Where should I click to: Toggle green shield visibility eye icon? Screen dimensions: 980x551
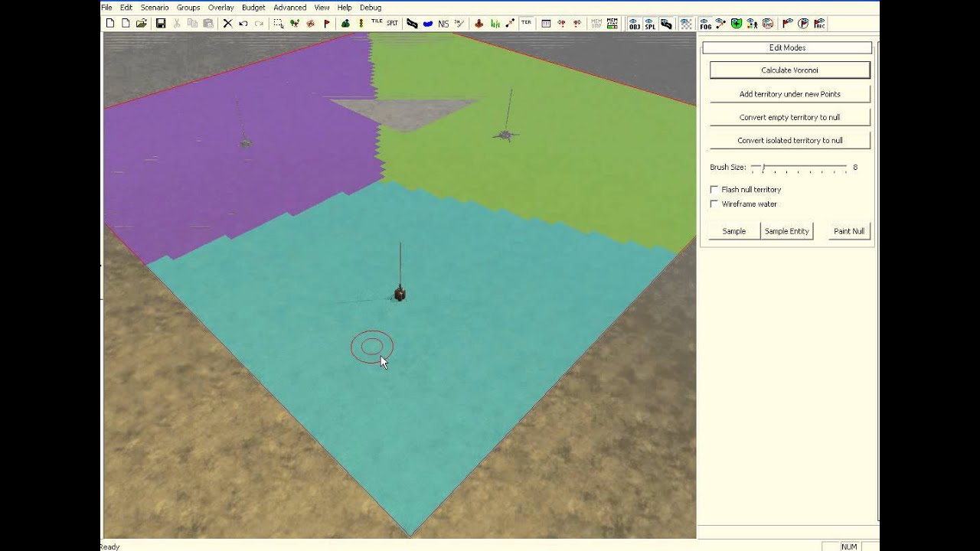coord(736,24)
